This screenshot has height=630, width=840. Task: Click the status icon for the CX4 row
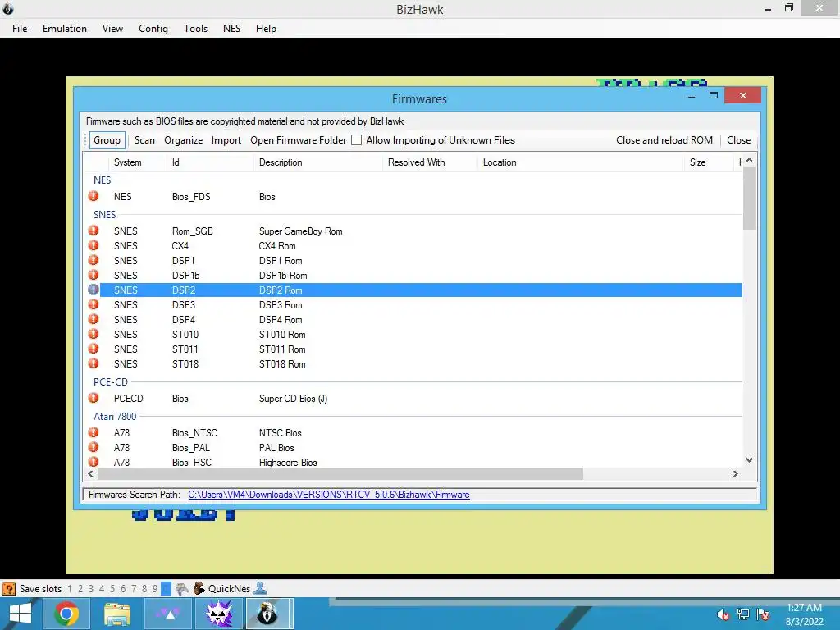[x=94, y=245]
